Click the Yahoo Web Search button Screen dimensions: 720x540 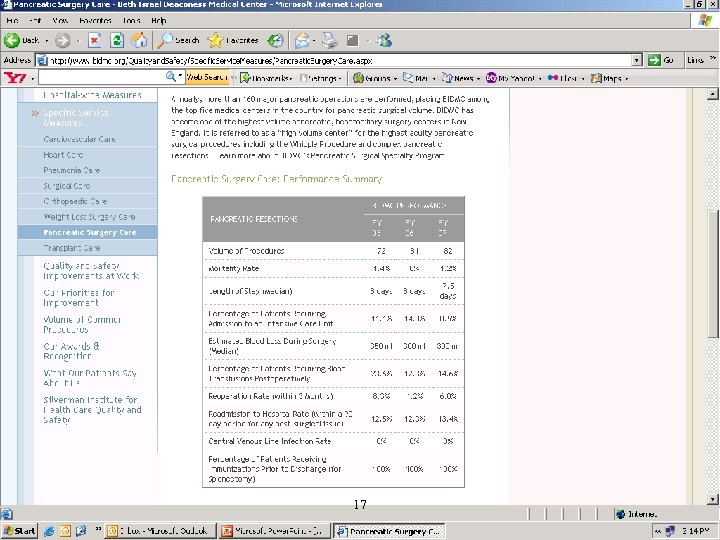[x=208, y=77]
